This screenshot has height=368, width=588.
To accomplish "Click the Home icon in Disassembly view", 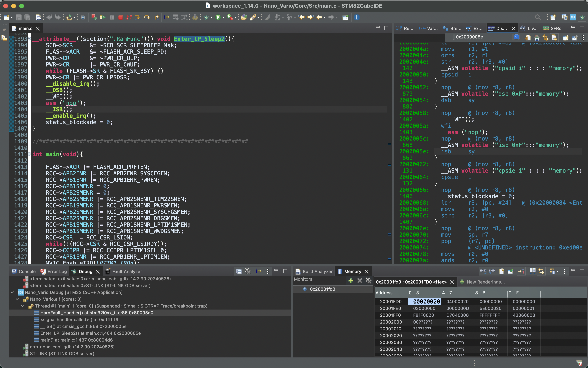I will [x=537, y=37].
